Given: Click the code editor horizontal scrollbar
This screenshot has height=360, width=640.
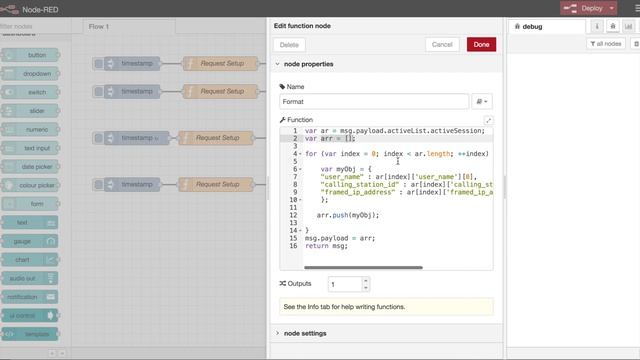Looking at the screenshot, I should pyautogui.click(x=363, y=268).
